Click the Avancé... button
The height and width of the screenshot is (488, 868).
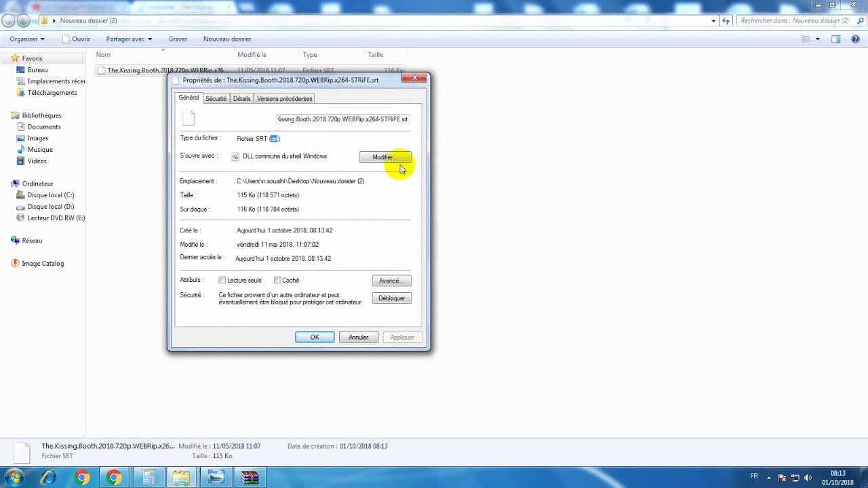tap(392, 281)
